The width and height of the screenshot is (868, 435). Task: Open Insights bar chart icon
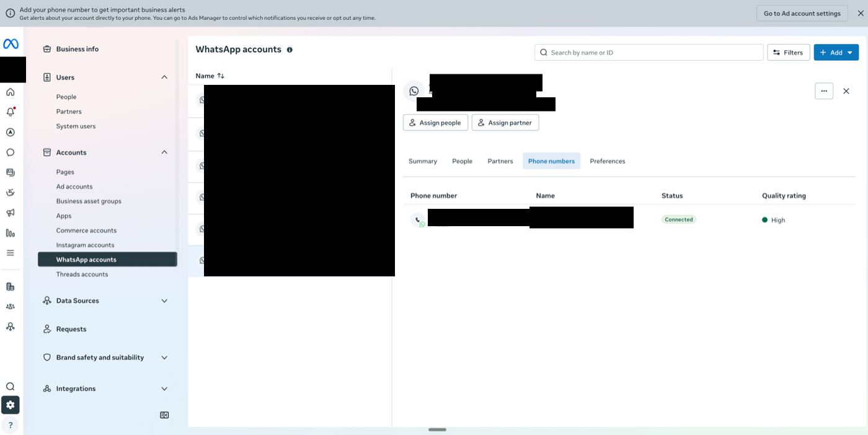click(10, 233)
